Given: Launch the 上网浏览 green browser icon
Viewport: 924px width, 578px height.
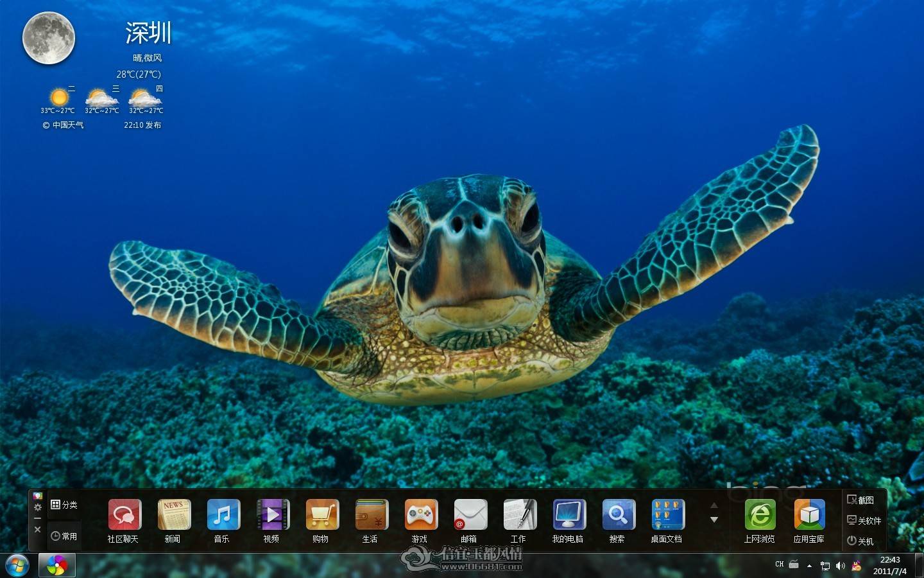Looking at the screenshot, I should (760, 516).
